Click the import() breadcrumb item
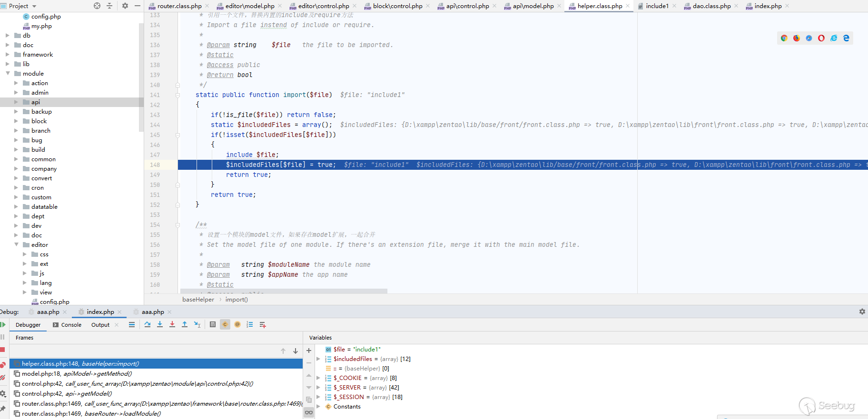 (237, 300)
